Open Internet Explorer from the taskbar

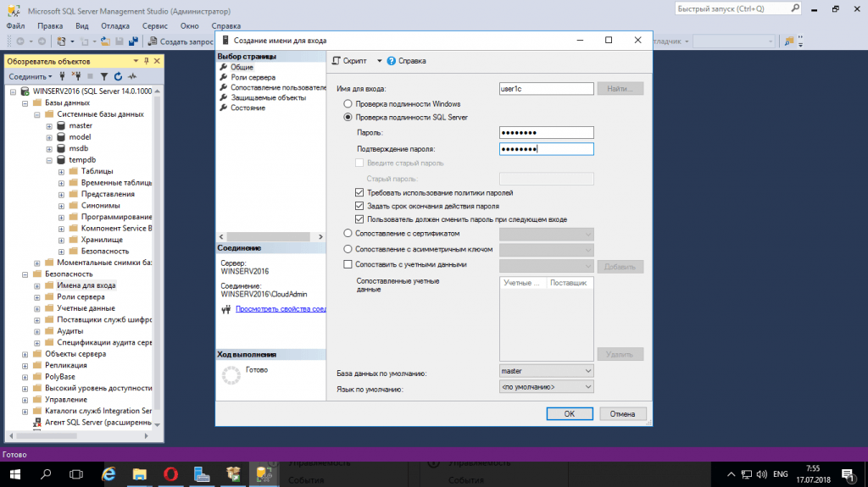coord(109,473)
